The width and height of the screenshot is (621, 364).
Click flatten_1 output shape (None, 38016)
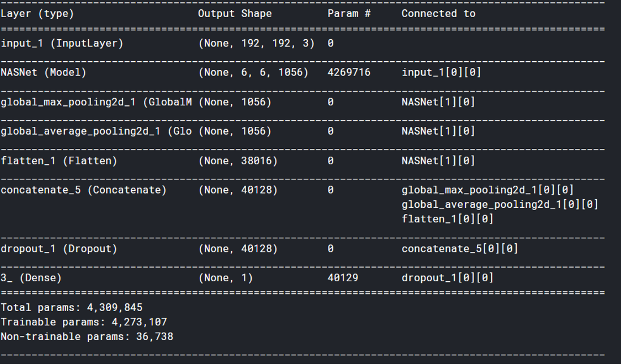point(238,161)
